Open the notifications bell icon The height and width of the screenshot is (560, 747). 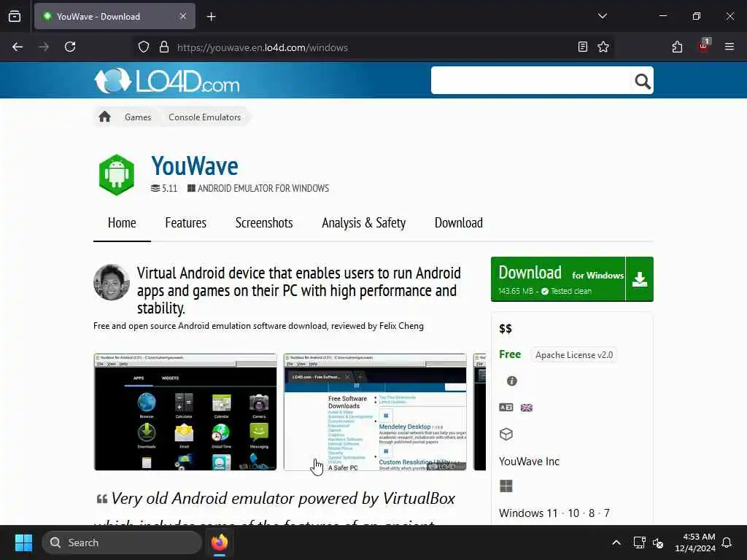point(727,542)
